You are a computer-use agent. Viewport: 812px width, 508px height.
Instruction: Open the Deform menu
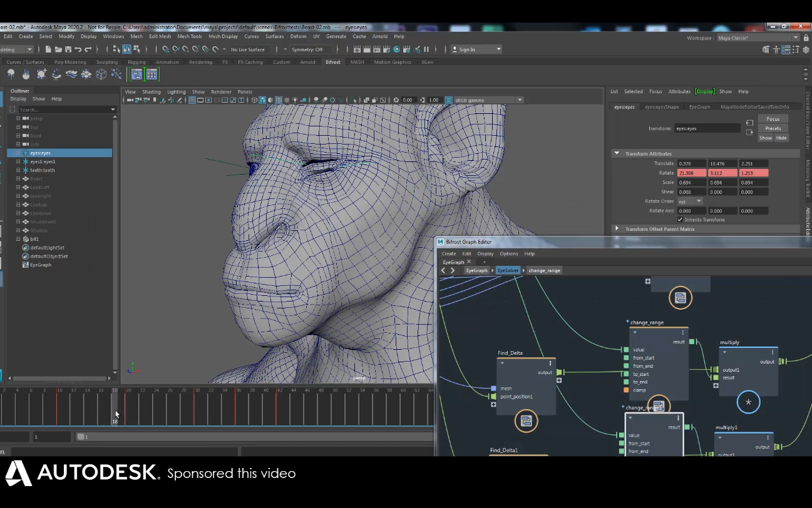point(298,36)
